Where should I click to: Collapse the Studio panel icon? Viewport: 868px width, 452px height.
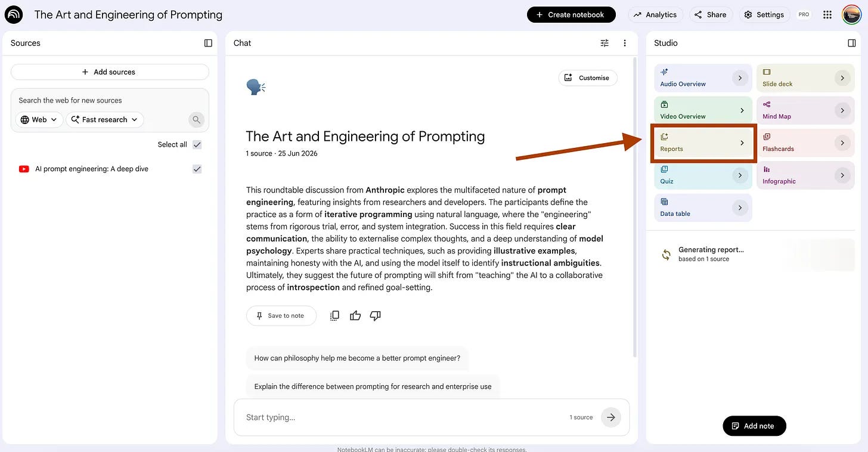pyautogui.click(x=851, y=43)
